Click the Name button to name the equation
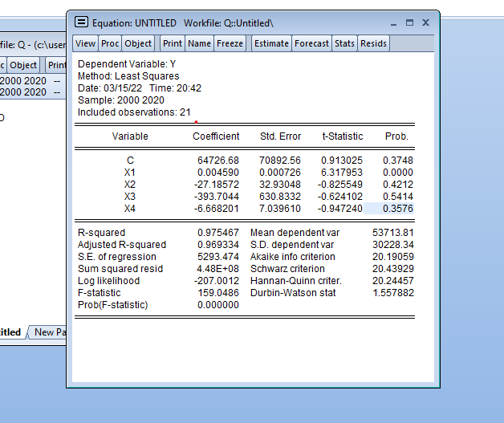Viewport: 504px width, 423px height. pyautogui.click(x=199, y=43)
